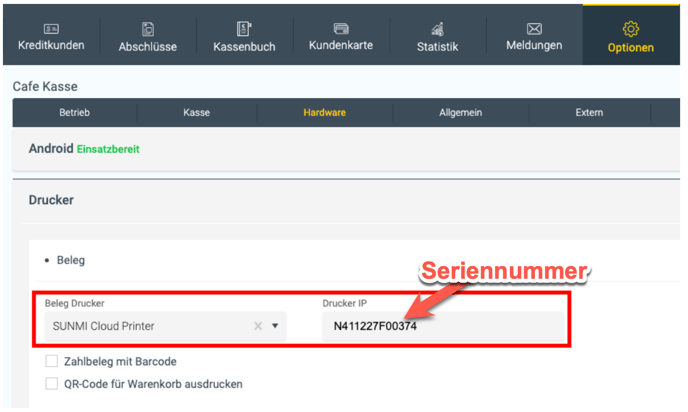
Task: Click the Cafe Kasse title text
Action: click(x=45, y=86)
